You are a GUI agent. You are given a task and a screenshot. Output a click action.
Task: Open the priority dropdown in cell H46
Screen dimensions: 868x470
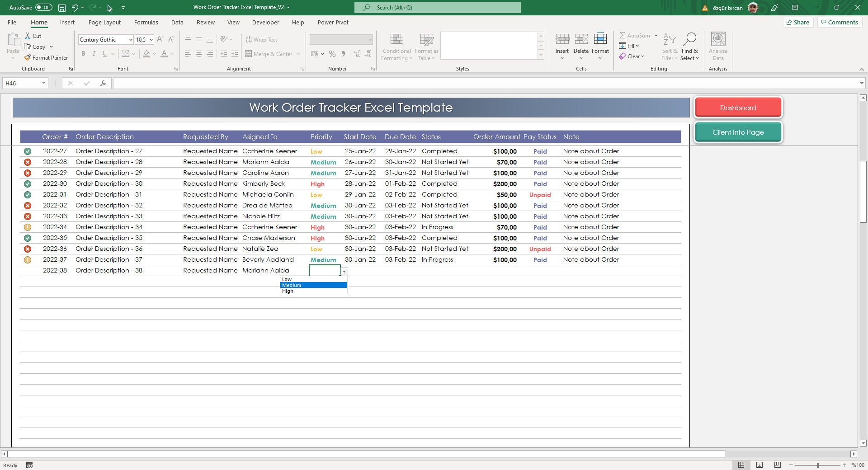click(x=344, y=271)
